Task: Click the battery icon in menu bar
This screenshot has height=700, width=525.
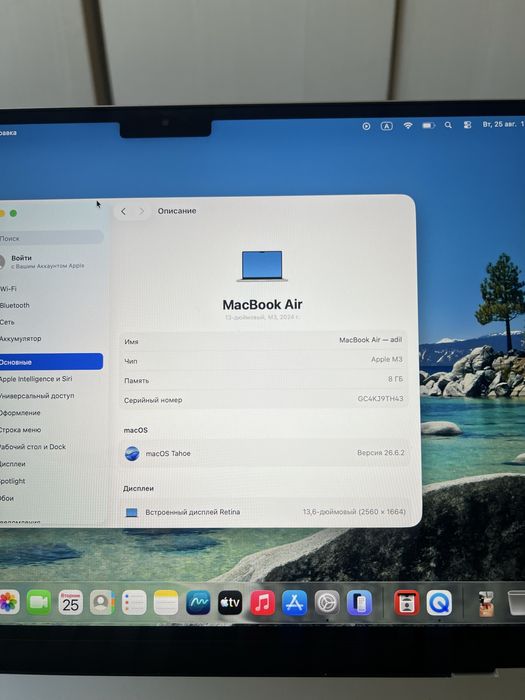Action: [x=428, y=125]
